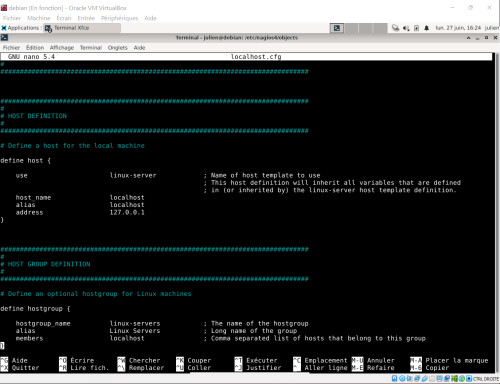Click VirtualBox audio status icon

tap(409, 379)
